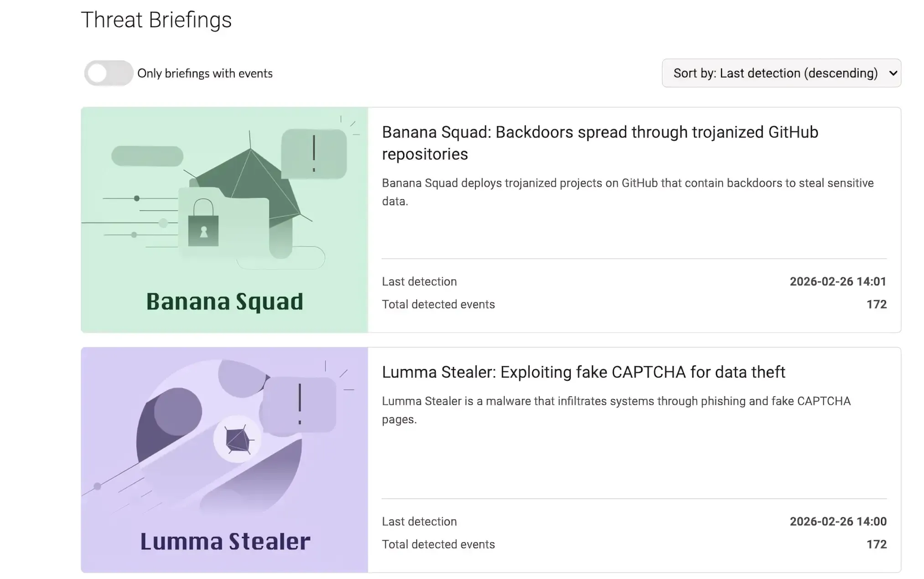Click the Threat Briefings heading

(x=156, y=20)
